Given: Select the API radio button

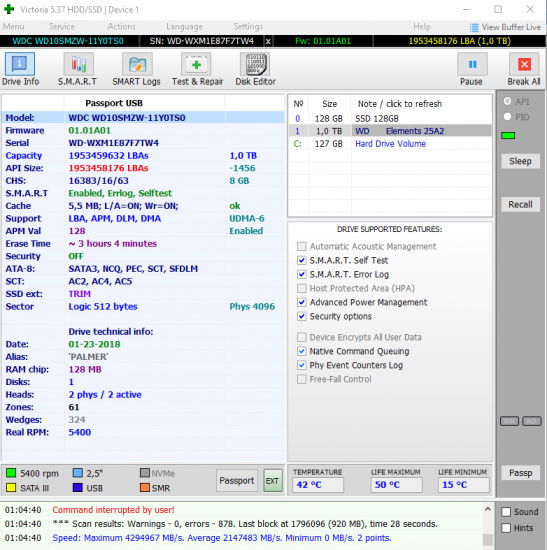Looking at the screenshot, I should click(x=507, y=101).
